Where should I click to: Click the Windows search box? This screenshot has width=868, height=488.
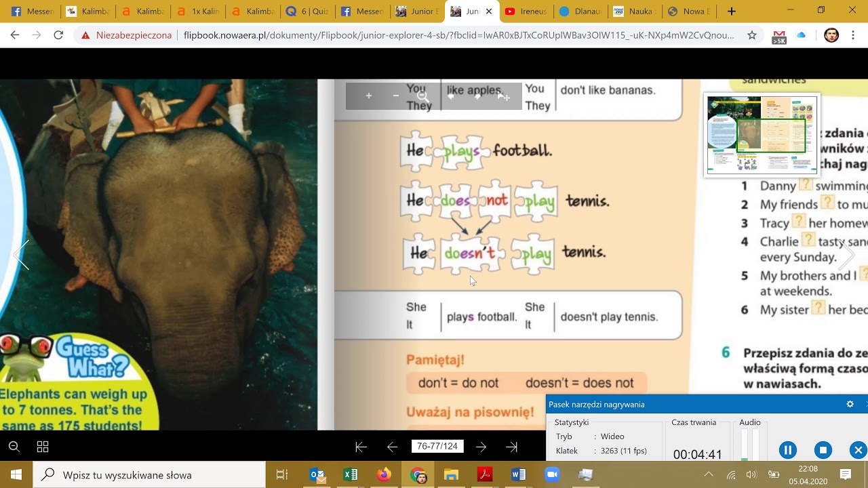[x=149, y=474]
